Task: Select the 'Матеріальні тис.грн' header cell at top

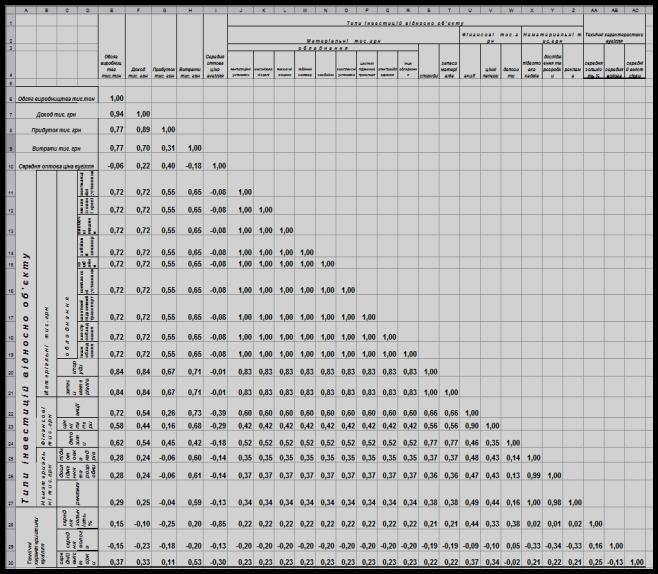Action: [x=343, y=36]
